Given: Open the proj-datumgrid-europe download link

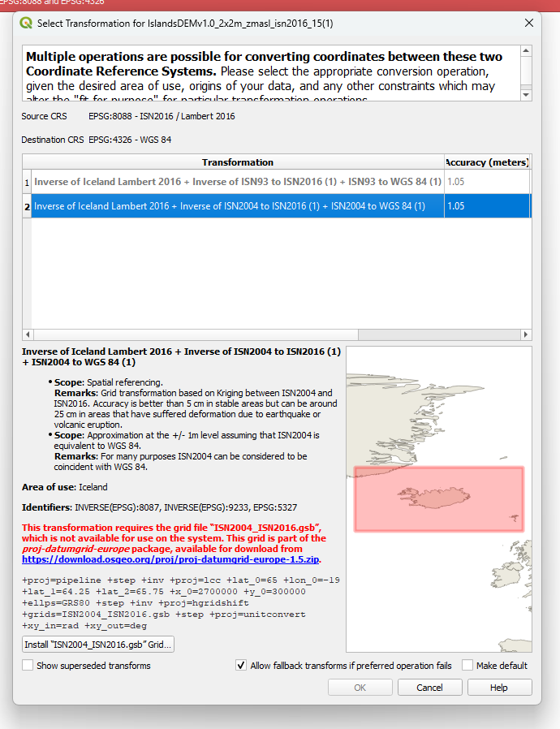Looking at the screenshot, I should (x=170, y=559).
